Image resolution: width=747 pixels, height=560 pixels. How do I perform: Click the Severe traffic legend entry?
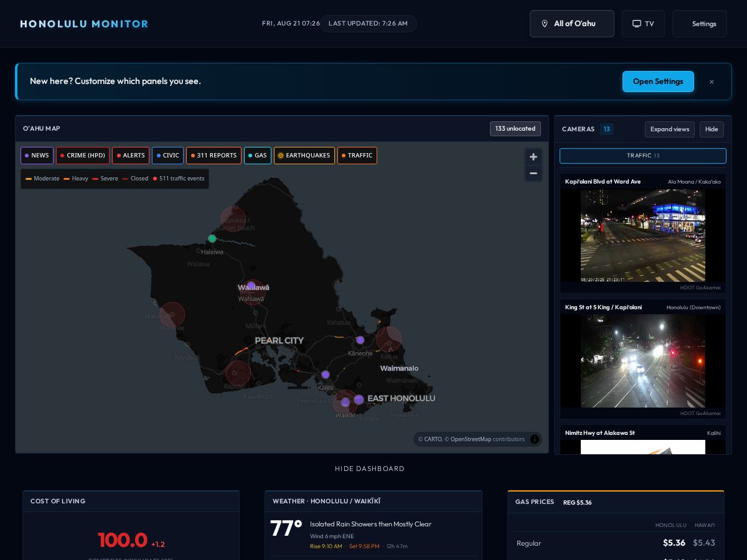click(105, 179)
